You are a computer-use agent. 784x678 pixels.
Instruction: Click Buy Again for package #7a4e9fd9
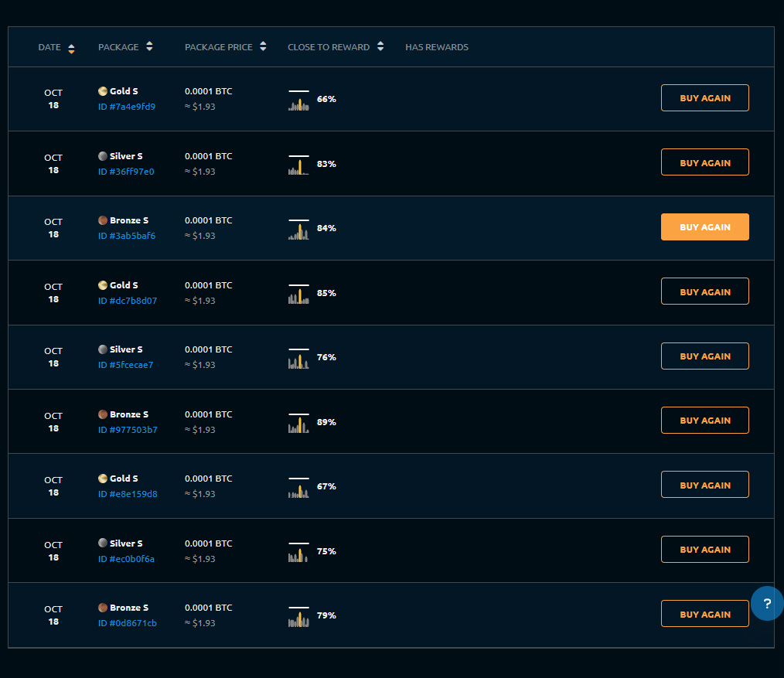pyautogui.click(x=705, y=98)
